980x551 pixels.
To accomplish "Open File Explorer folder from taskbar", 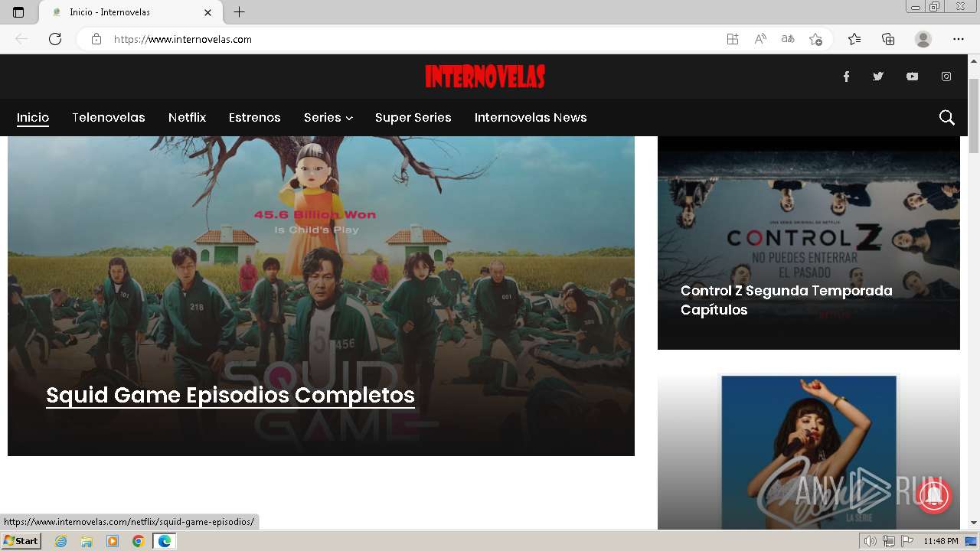I will pos(87,541).
